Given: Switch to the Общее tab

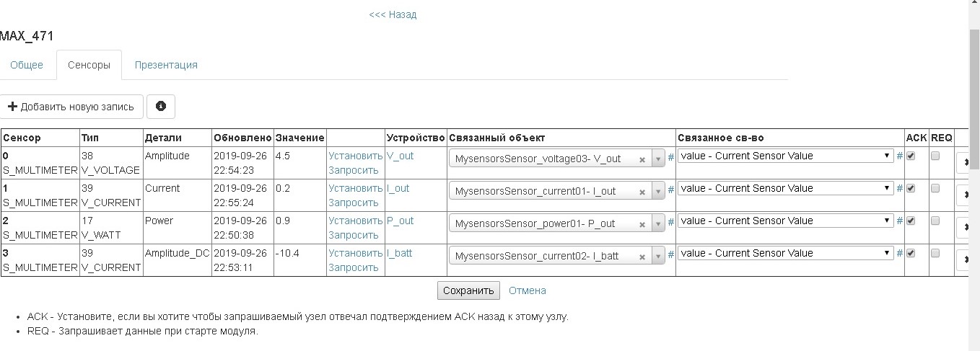Looking at the screenshot, I should (x=27, y=65).
